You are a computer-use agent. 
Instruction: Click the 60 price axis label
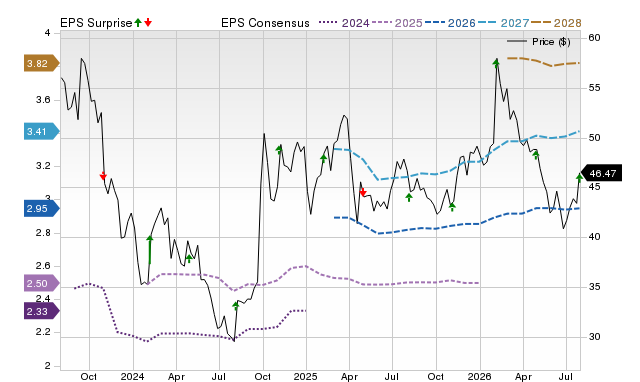(x=594, y=38)
